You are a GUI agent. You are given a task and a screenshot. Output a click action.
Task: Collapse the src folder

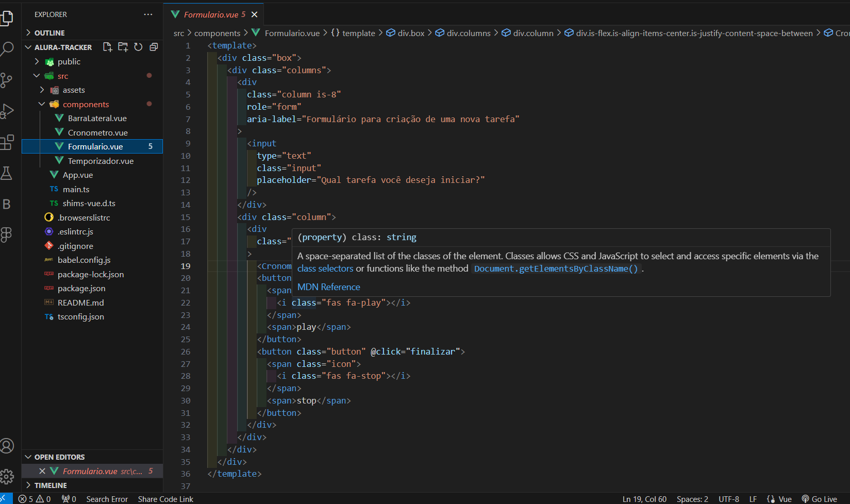click(x=92, y=76)
